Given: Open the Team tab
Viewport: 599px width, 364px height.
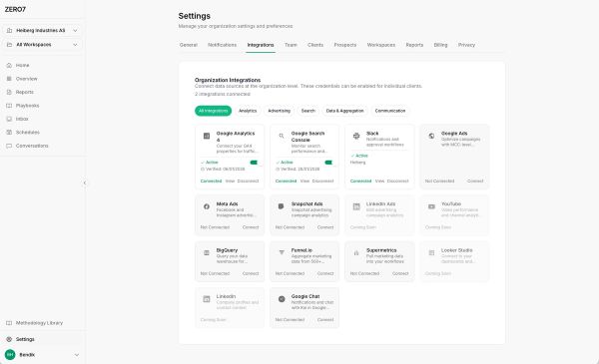Looking at the screenshot, I should [291, 45].
